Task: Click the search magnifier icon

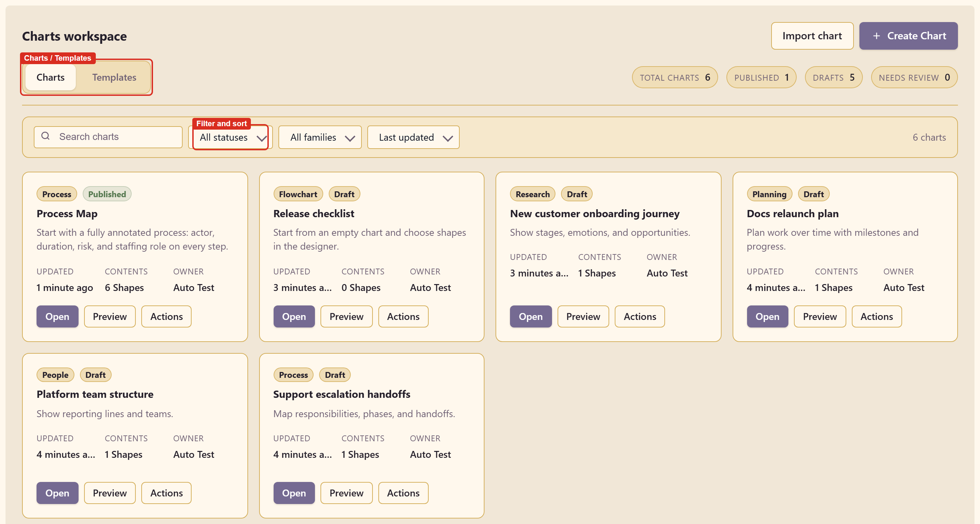Action: 45,136
